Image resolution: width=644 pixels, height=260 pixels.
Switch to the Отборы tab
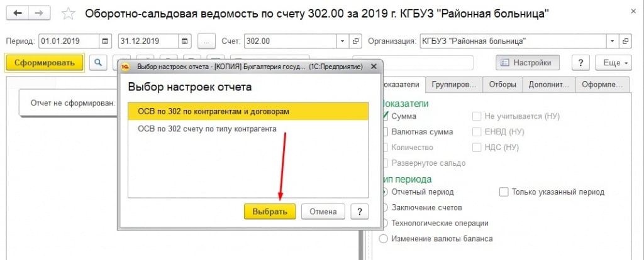pos(505,84)
